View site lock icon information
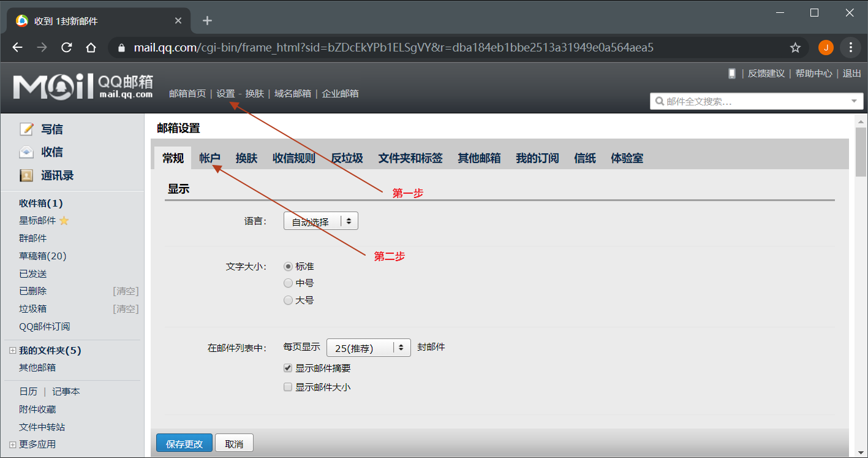The height and width of the screenshot is (458, 868). tap(121, 47)
